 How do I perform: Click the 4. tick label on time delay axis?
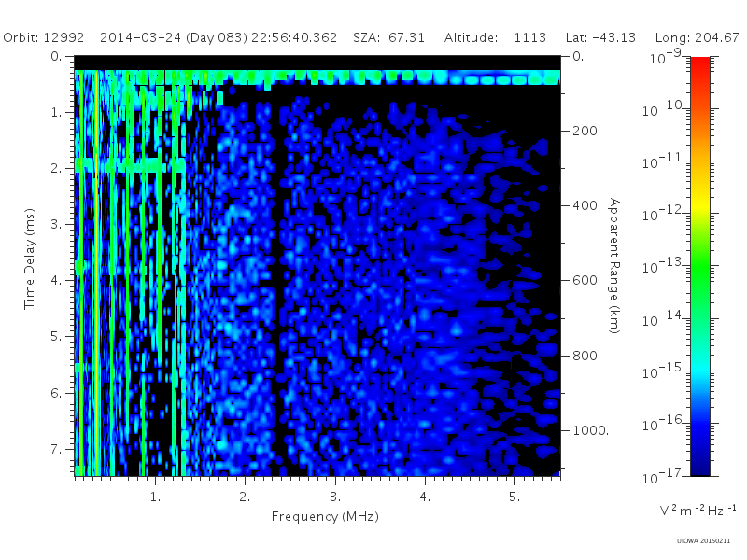(x=56, y=281)
